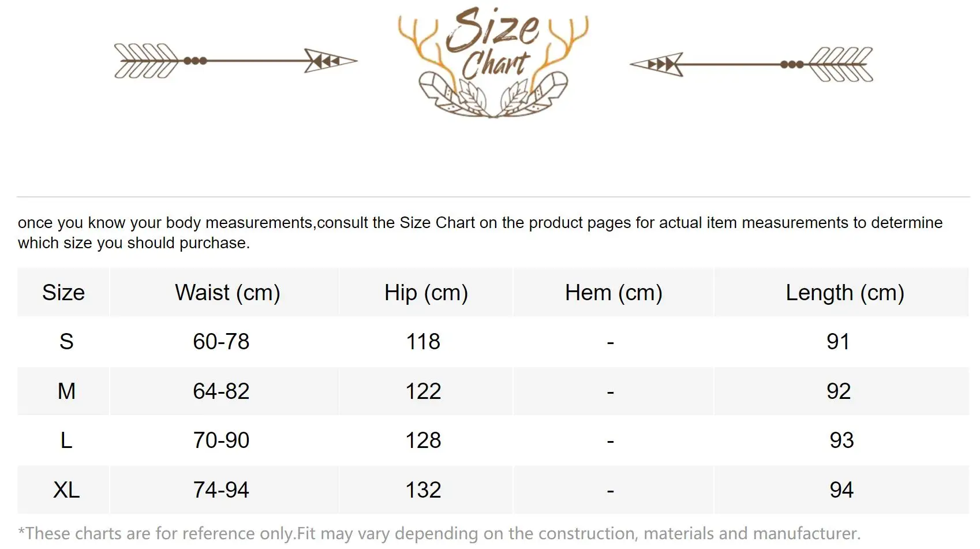
Task: Click the Size column header
Action: point(63,293)
